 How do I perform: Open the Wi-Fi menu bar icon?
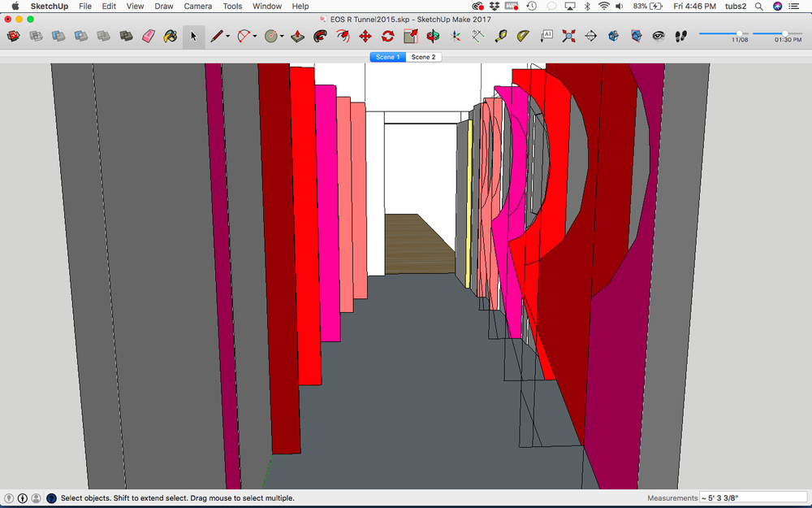tap(604, 7)
